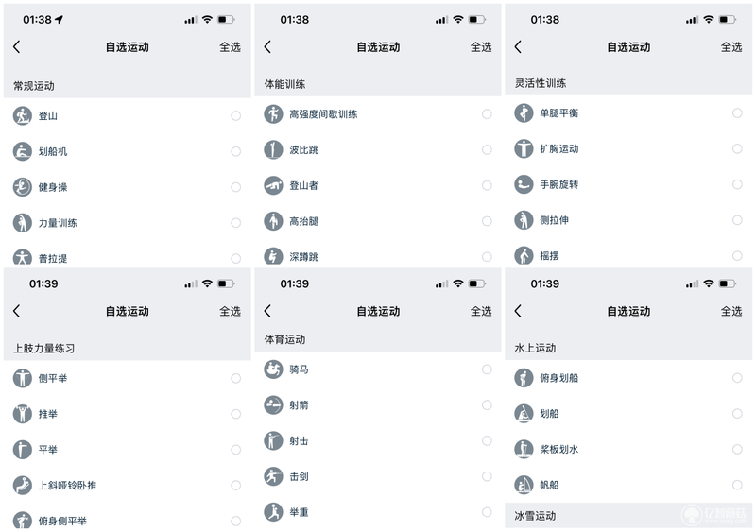Tap 全选 on the 体能训练 screen

tap(481, 47)
